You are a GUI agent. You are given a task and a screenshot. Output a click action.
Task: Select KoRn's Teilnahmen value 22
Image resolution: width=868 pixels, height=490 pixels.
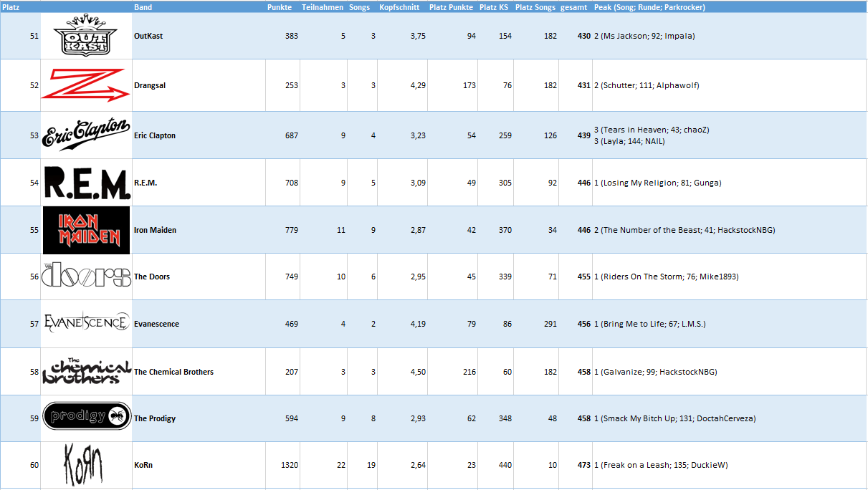pyautogui.click(x=341, y=465)
